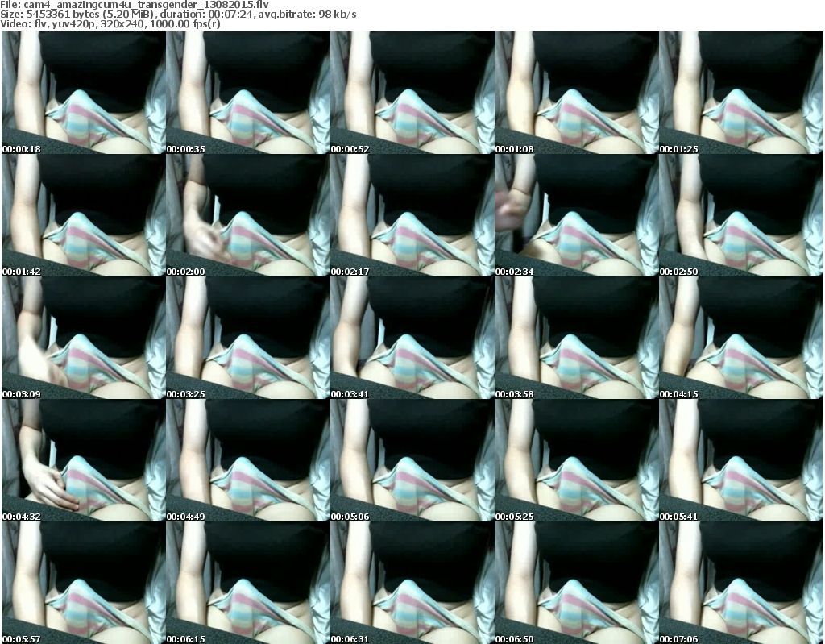The image size is (825, 644).
Task: Click the 00:03:25 frame thumbnail
Action: 248,338
